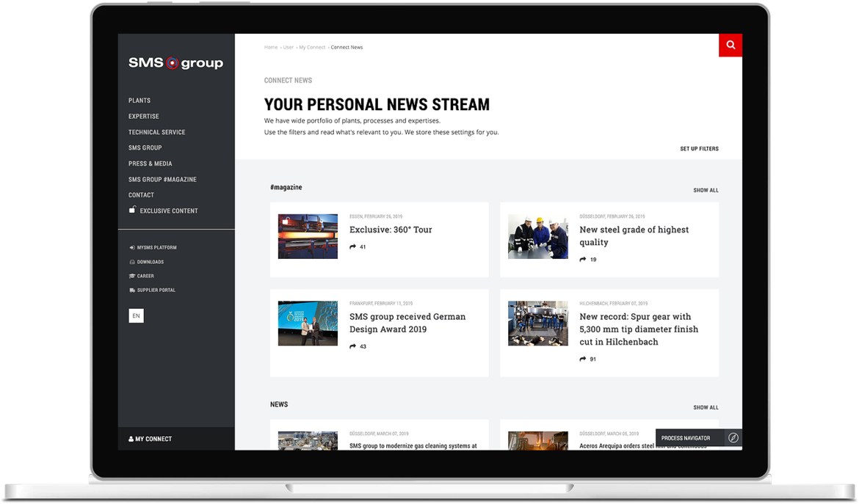Screen dimensions: 859x504
Task: Open the Contact menu item
Action: (142, 195)
